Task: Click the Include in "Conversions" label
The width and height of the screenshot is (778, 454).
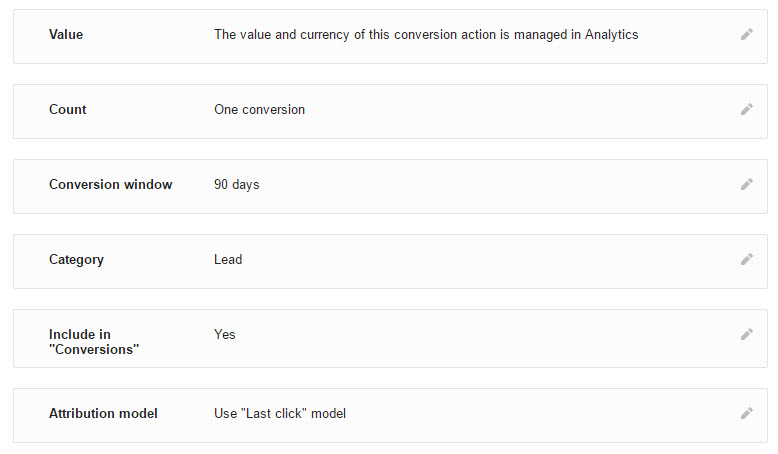Action: 94,342
